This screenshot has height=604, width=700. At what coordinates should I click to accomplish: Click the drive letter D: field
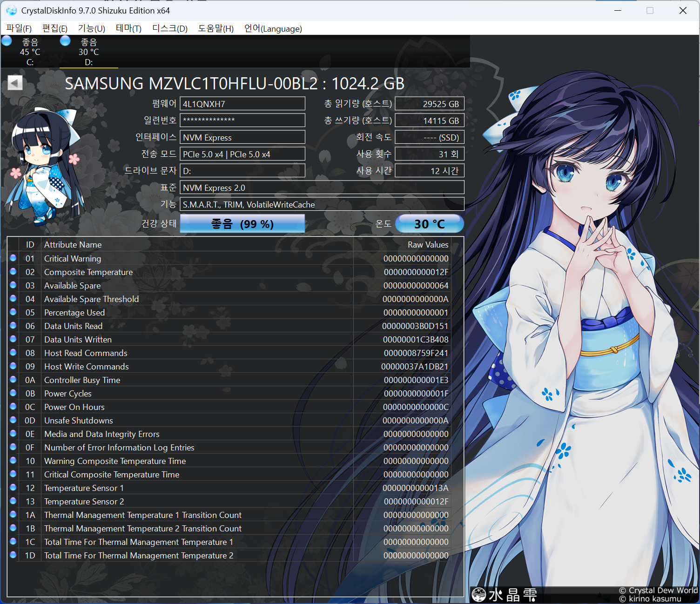click(x=242, y=171)
